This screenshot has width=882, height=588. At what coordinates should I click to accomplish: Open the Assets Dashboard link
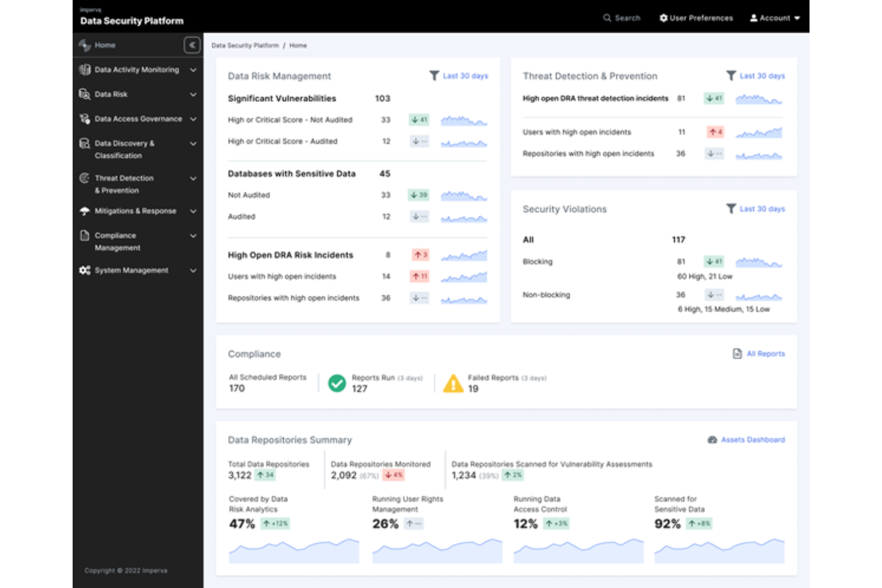point(753,440)
